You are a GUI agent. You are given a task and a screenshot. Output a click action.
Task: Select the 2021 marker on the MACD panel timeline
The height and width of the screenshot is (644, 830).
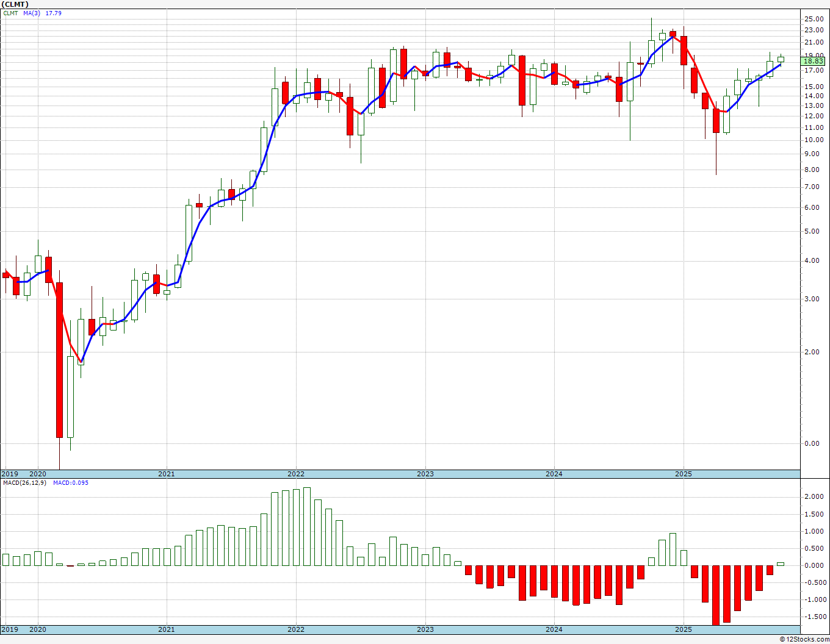[x=167, y=629]
